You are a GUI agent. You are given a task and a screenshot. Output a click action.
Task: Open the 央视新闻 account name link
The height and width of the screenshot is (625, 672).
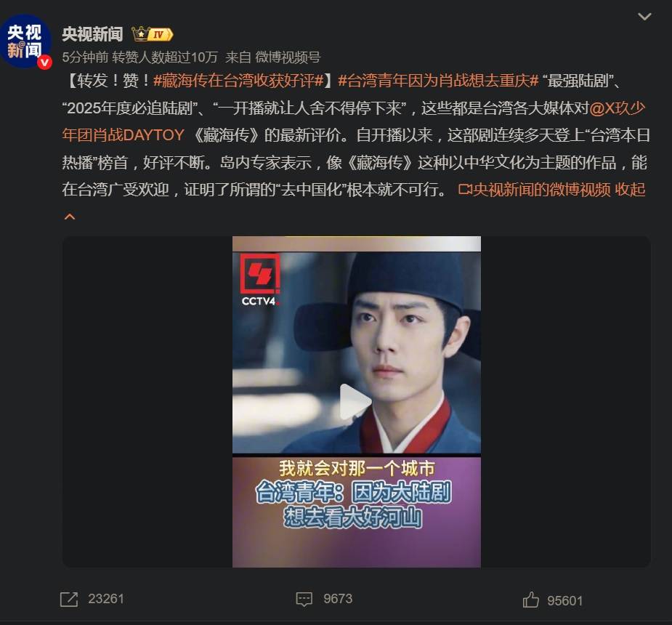[92, 34]
